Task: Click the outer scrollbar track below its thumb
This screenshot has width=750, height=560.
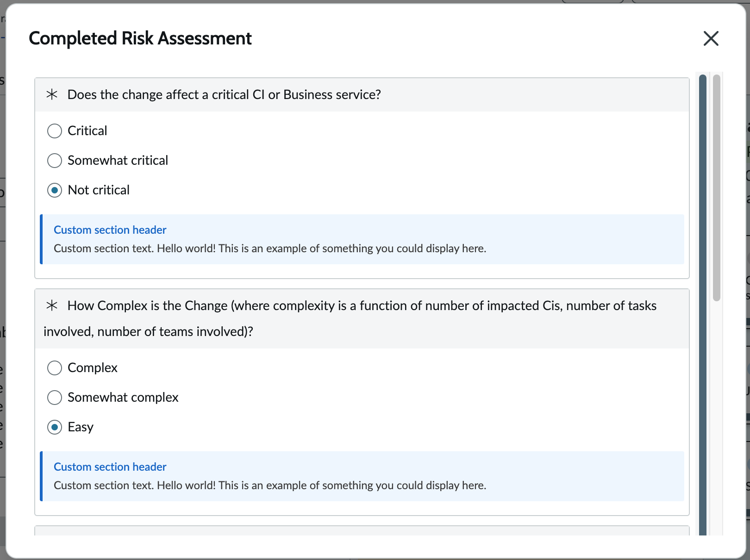Action: point(717,417)
